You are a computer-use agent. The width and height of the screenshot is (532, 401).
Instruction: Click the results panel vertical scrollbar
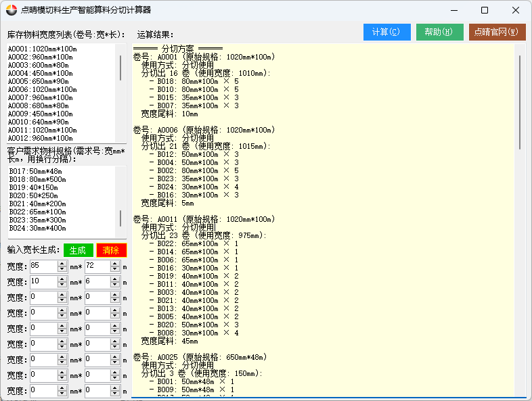coord(520,101)
